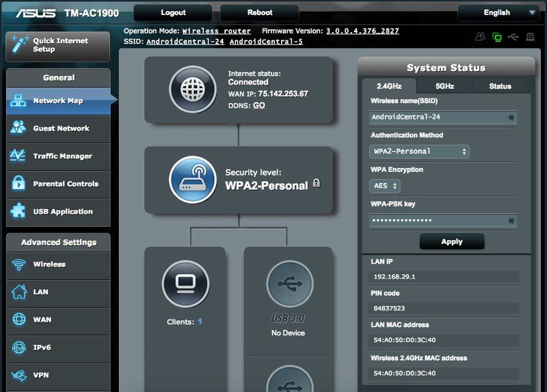
Task: Click the Network Map sidebar icon
Action: (x=18, y=100)
